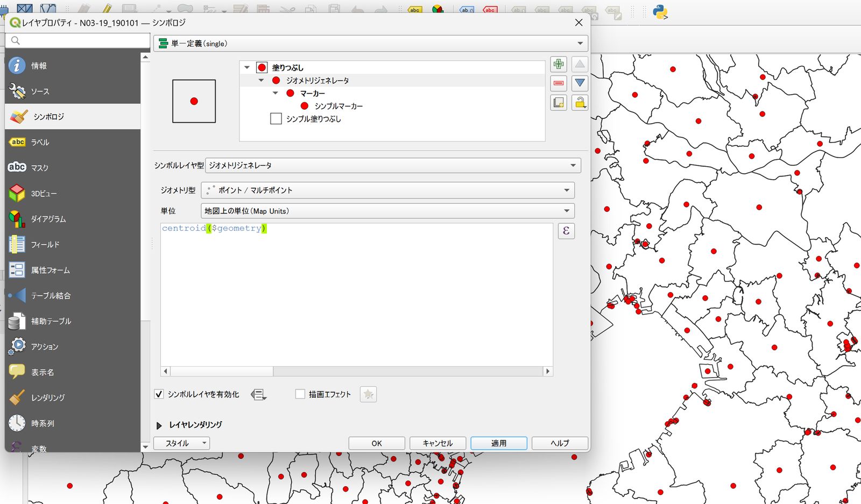Screen dimensions: 861x504
Task: Open the マスク settings page
Action: 73,168
